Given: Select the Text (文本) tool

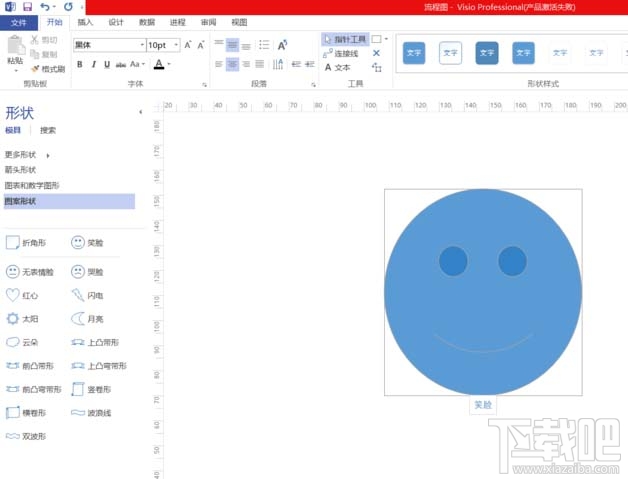Looking at the screenshot, I should coord(338,67).
